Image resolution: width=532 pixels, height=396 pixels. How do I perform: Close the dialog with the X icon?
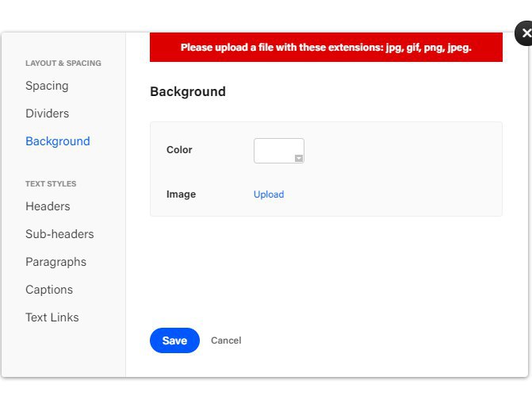click(x=524, y=33)
